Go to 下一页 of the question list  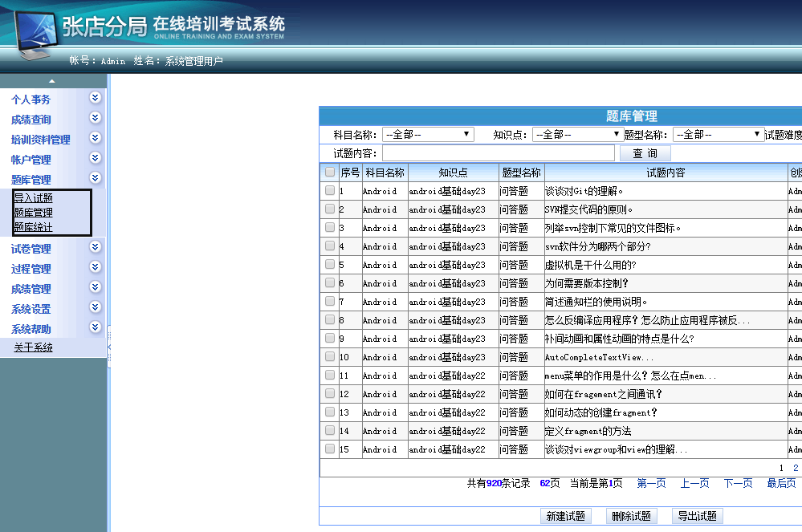tap(738, 483)
